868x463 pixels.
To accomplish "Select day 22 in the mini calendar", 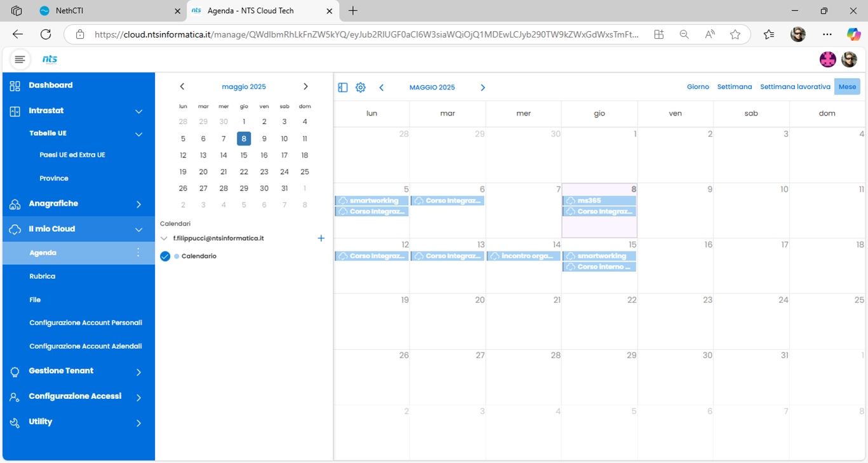I will [x=244, y=171].
